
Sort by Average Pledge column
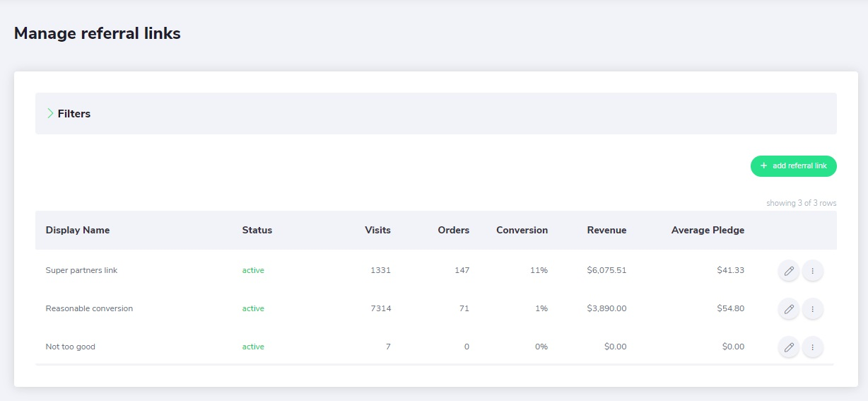(708, 230)
